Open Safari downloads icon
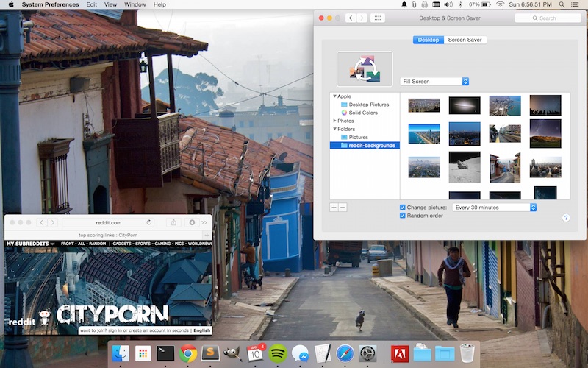588x368 pixels. (x=192, y=222)
